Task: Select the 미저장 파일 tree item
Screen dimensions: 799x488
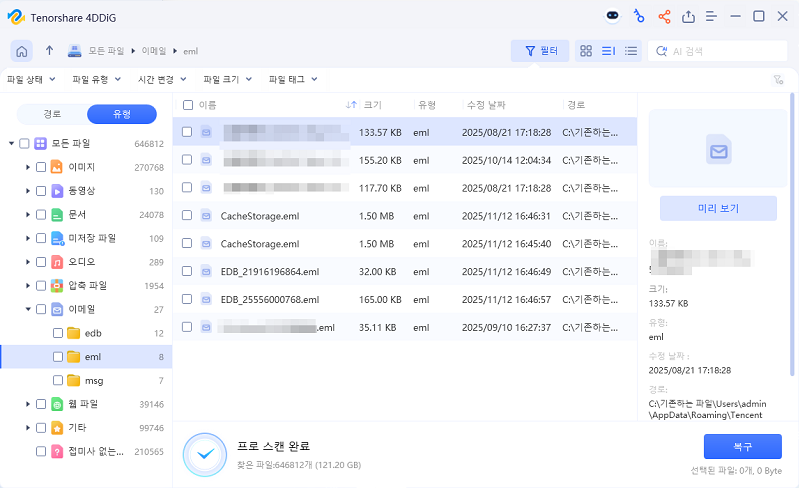Action: [x=92, y=238]
